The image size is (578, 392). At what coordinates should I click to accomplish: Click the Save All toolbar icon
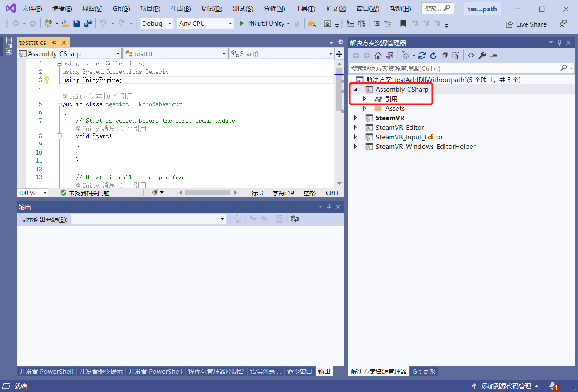[87, 24]
